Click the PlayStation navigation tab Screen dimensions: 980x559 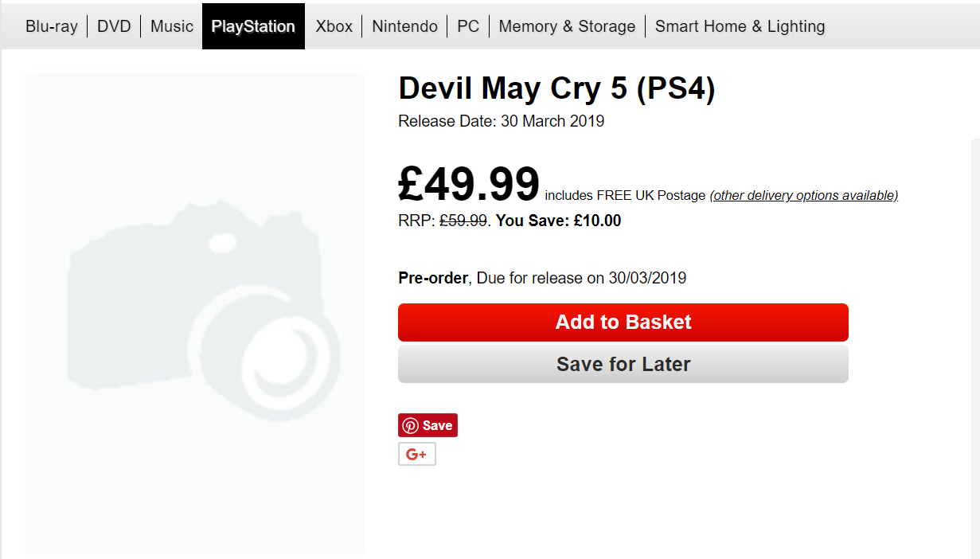point(253,26)
